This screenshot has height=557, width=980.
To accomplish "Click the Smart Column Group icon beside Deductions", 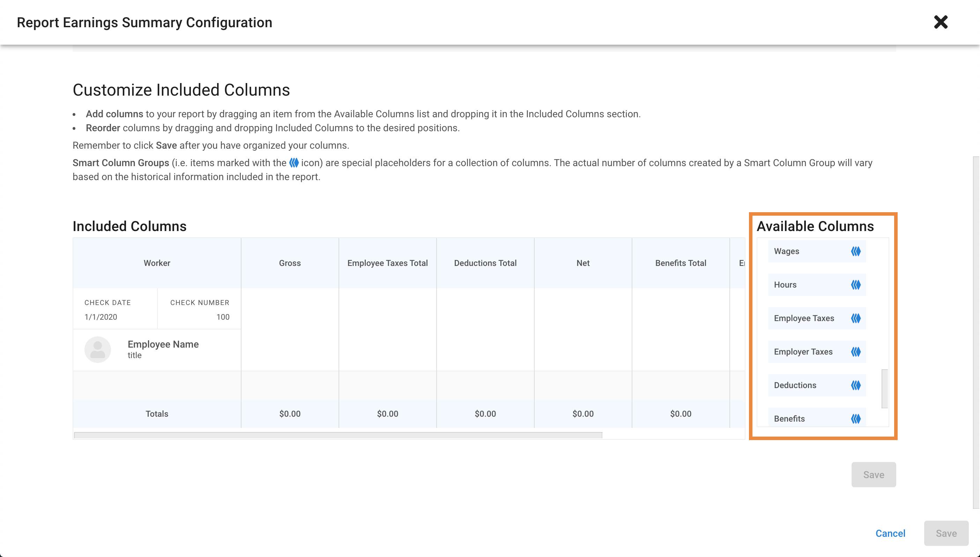I will [x=856, y=385].
